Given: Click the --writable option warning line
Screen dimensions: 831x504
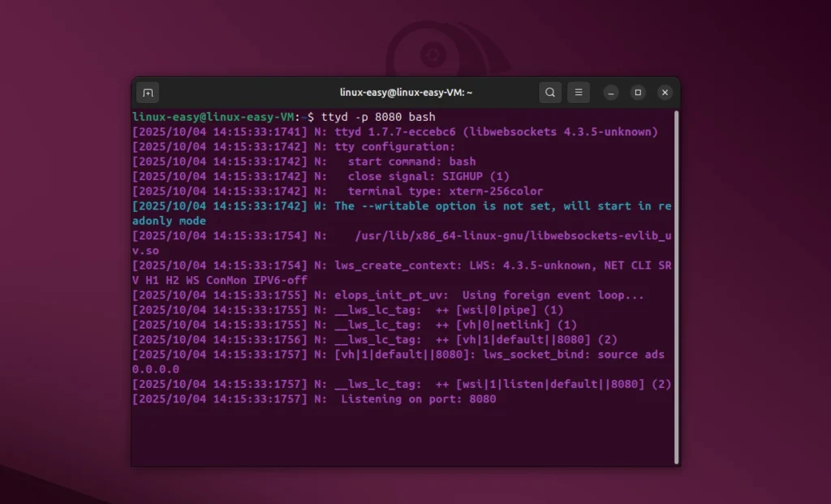Looking at the screenshot, I should point(502,206).
